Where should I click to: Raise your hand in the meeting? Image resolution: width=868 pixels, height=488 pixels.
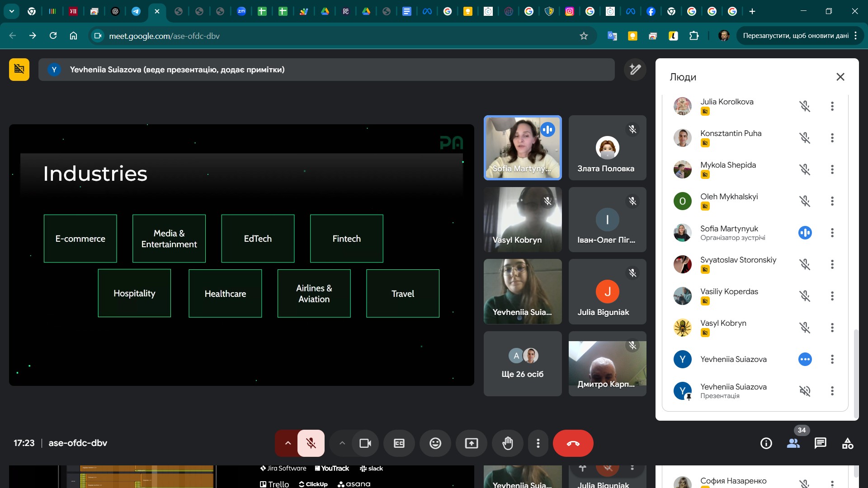tap(508, 443)
